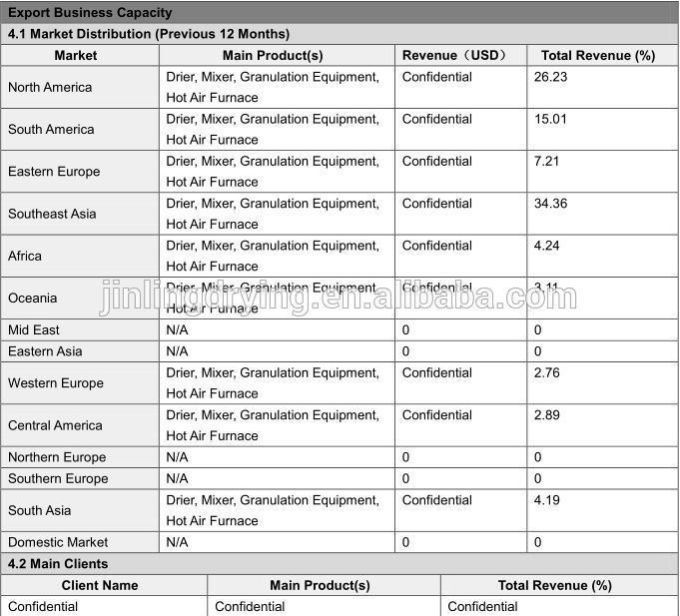This screenshot has height=616, width=680.
Task: Click the South Asia 4.19 percentage cell
Action: click(x=546, y=500)
